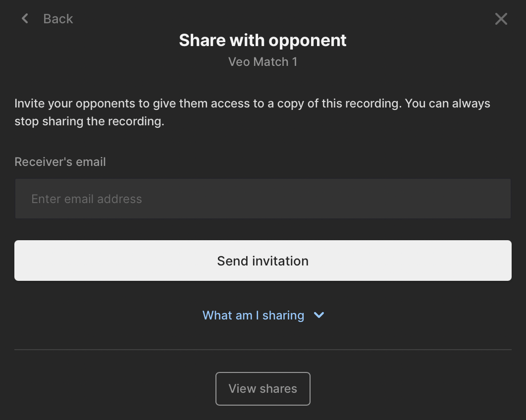
Task: Go back using the left arrow icon
Action: pos(25,18)
